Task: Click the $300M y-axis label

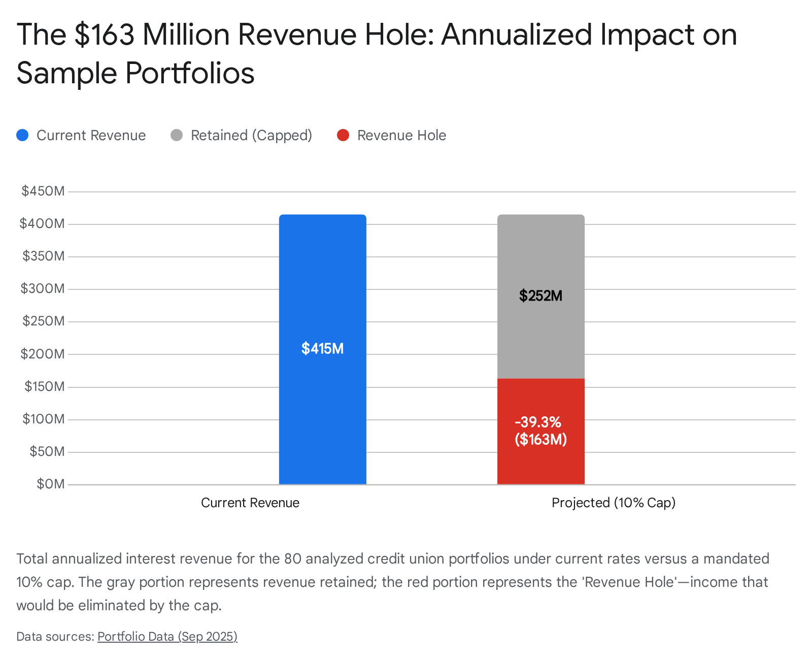Action: [43, 289]
